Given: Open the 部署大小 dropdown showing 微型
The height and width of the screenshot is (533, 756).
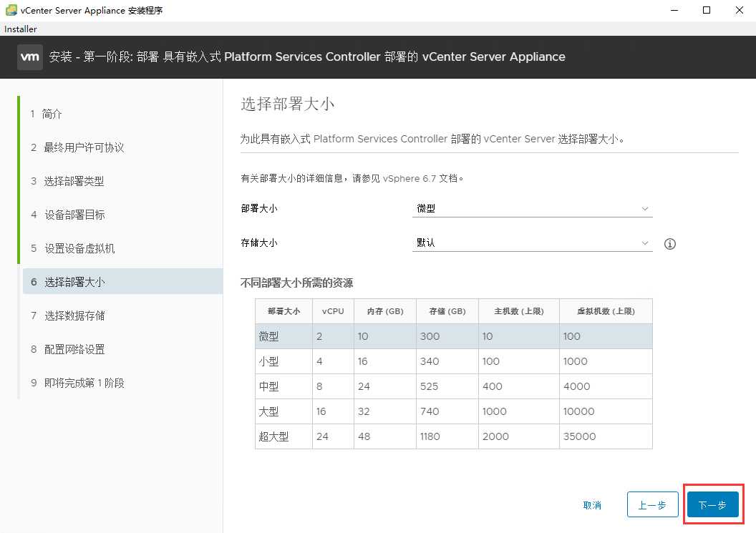Looking at the screenshot, I should point(532,208).
